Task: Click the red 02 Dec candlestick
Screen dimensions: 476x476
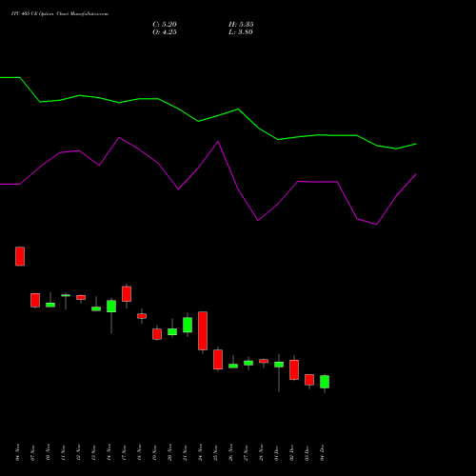Action: [294, 369]
